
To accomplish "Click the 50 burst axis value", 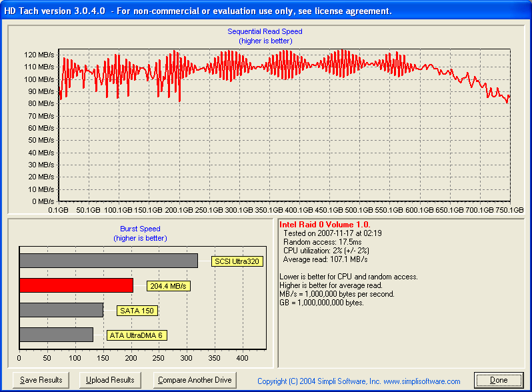I will pyautogui.click(x=47, y=358).
